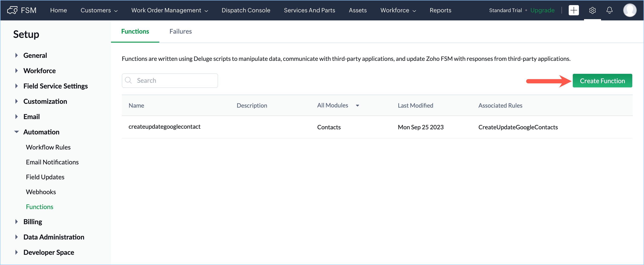Expand Field Service Settings section

(17, 86)
